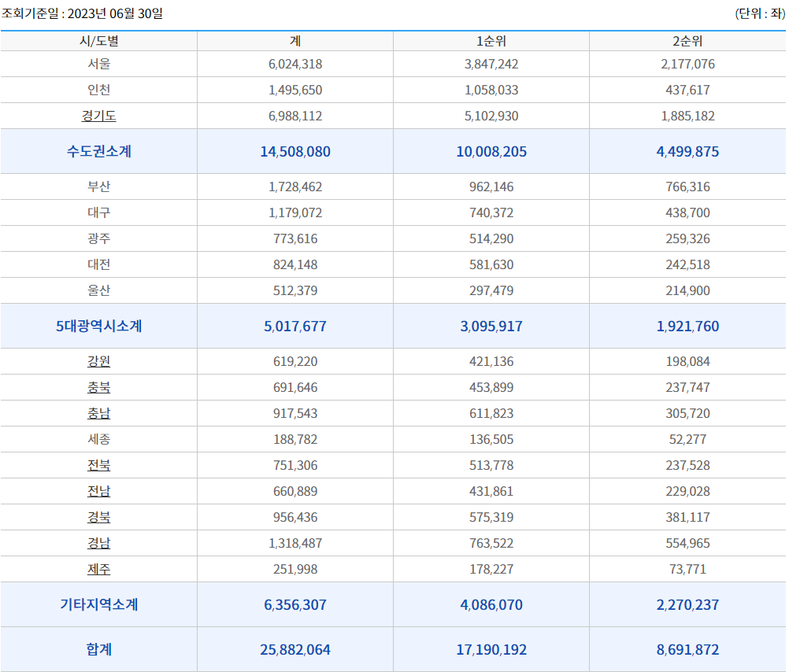
Task: Select the 충남 region link
Action: point(98,412)
